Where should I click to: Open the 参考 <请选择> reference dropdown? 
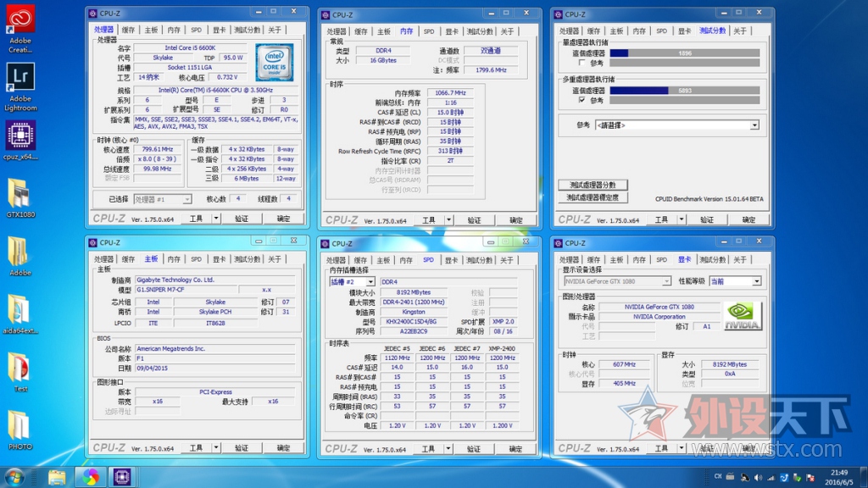pos(754,125)
